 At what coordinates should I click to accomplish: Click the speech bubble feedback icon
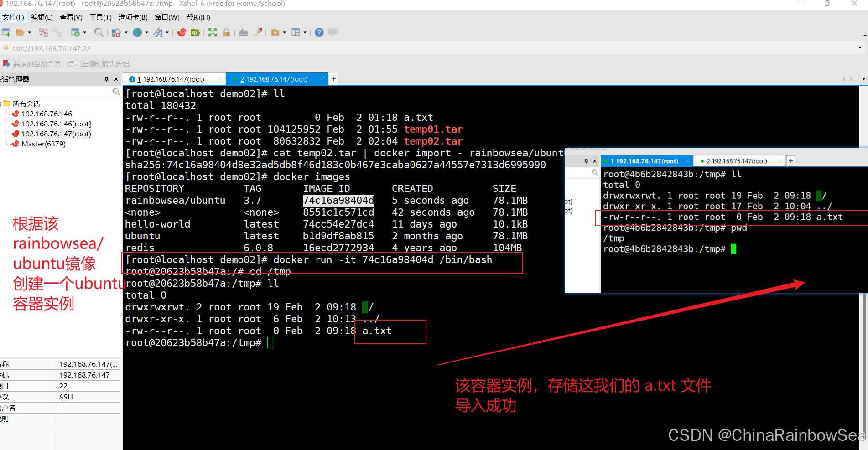pos(333,32)
